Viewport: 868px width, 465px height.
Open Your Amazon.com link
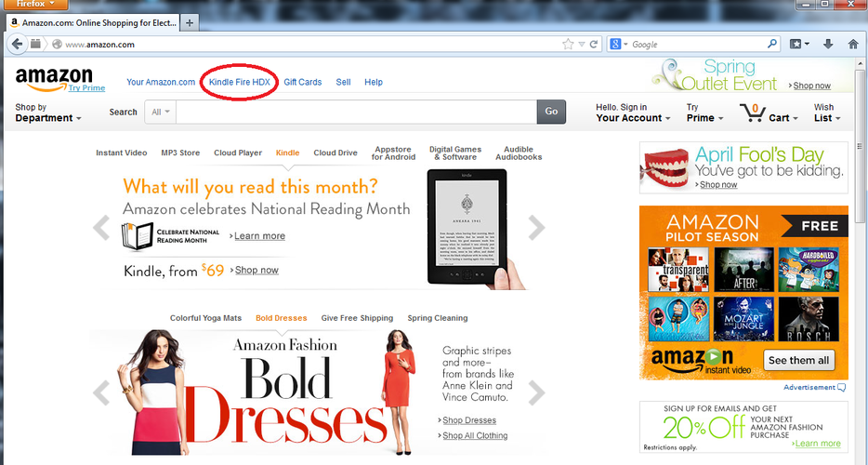coord(161,82)
